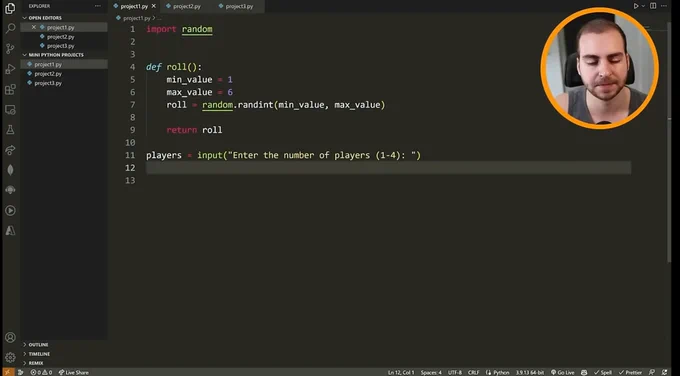Screen dimensions: 680x376
Task: Close project1.py tab
Action: pos(154,6)
